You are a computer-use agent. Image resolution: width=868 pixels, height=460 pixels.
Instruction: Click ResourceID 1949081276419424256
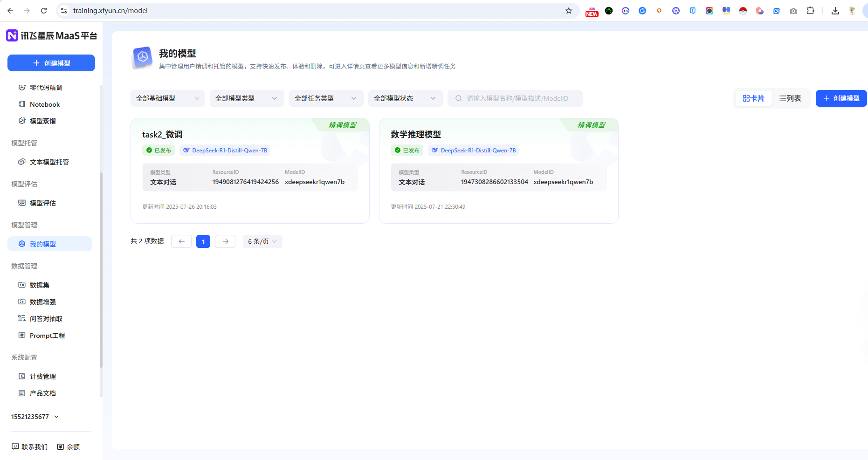[x=246, y=182]
